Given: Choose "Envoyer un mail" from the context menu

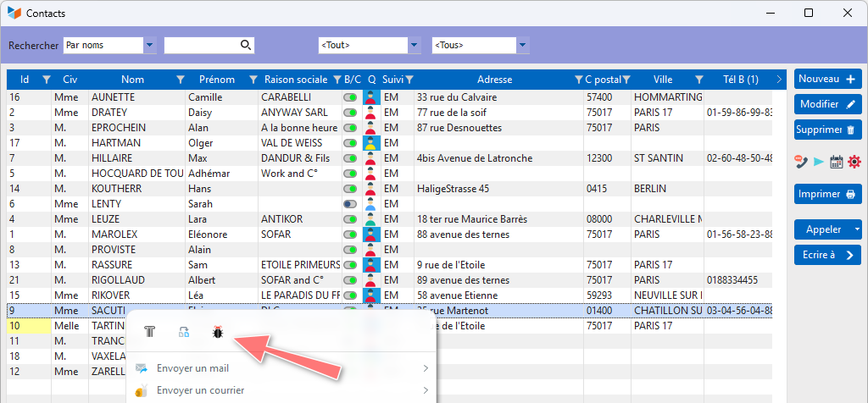Looking at the screenshot, I should pyautogui.click(x=192, y=368).
